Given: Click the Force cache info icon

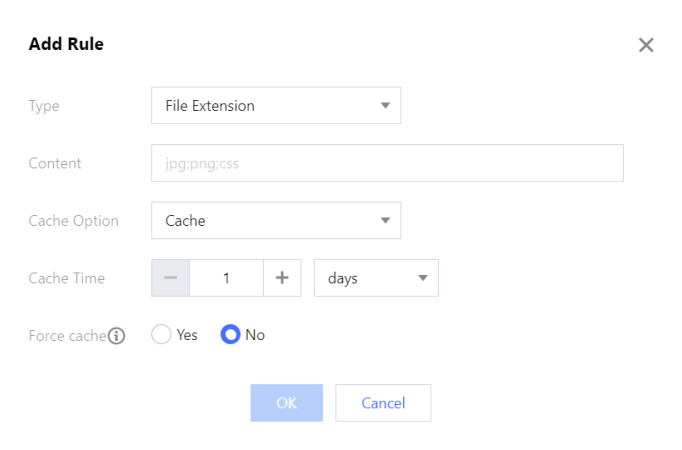Looking at the screenshot, I should point(117,336).
